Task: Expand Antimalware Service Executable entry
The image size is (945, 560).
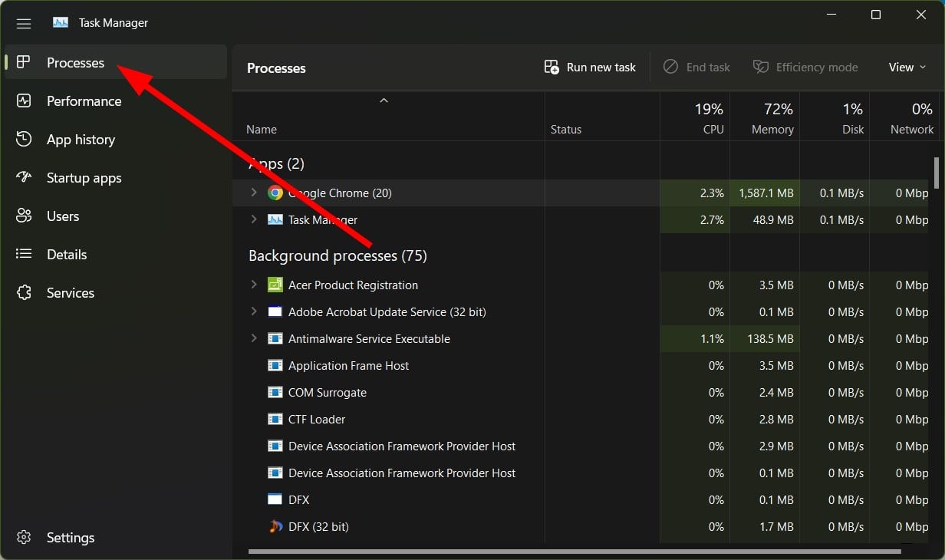Action: click(x=254, y=338)
